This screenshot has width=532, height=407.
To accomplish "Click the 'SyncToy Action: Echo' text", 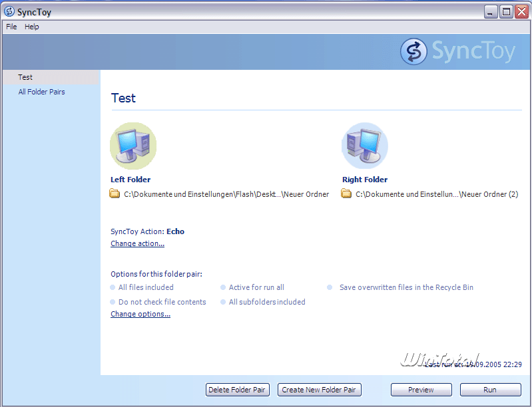I will pos(147,231).
